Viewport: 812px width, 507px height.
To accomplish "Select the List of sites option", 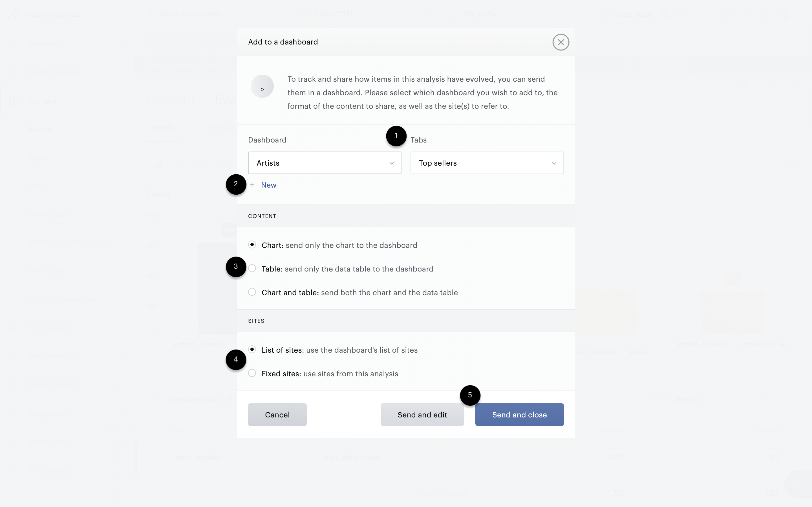I will 252,349.
